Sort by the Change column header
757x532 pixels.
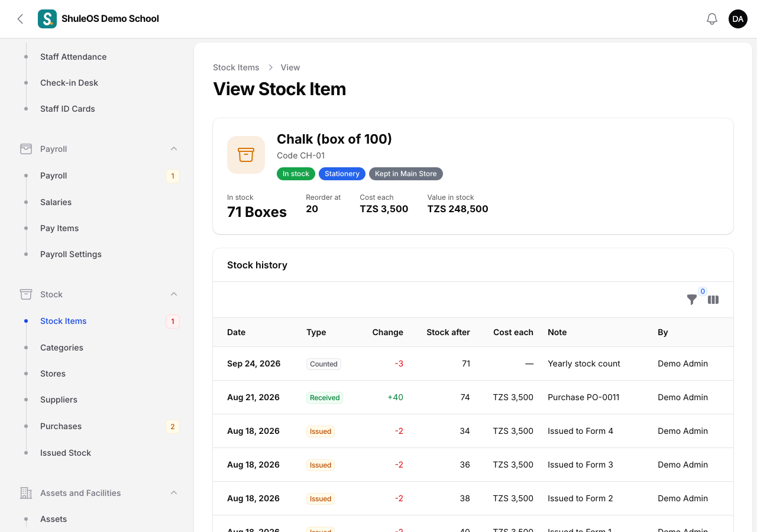pos(387,332)
